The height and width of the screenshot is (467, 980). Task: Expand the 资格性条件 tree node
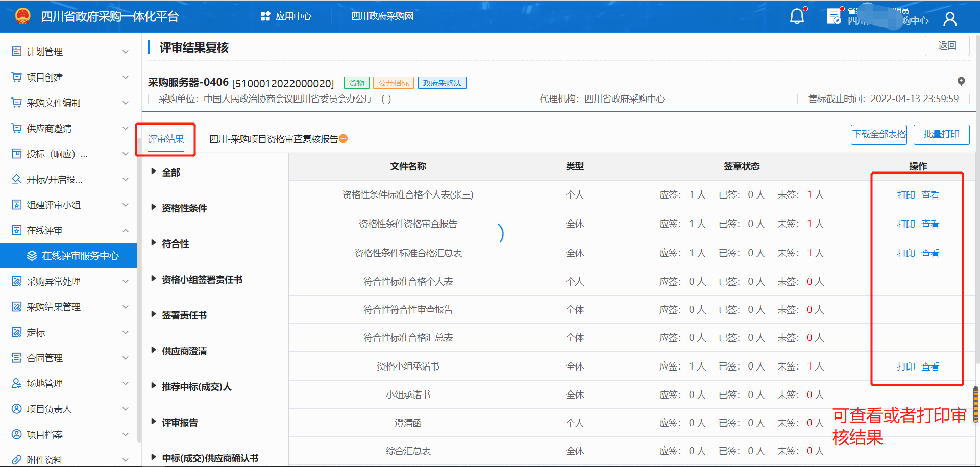(154, 207)
